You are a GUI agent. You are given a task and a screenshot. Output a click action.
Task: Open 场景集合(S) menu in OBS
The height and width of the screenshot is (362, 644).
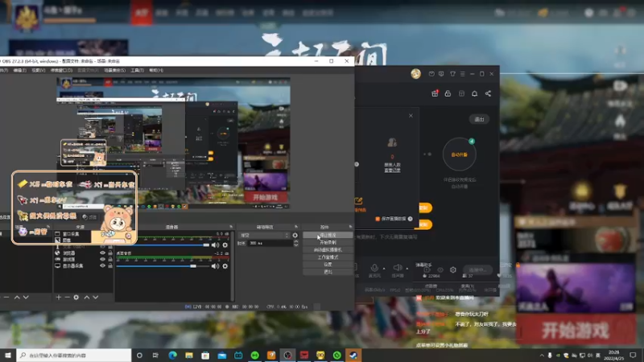tap(114, 70)
